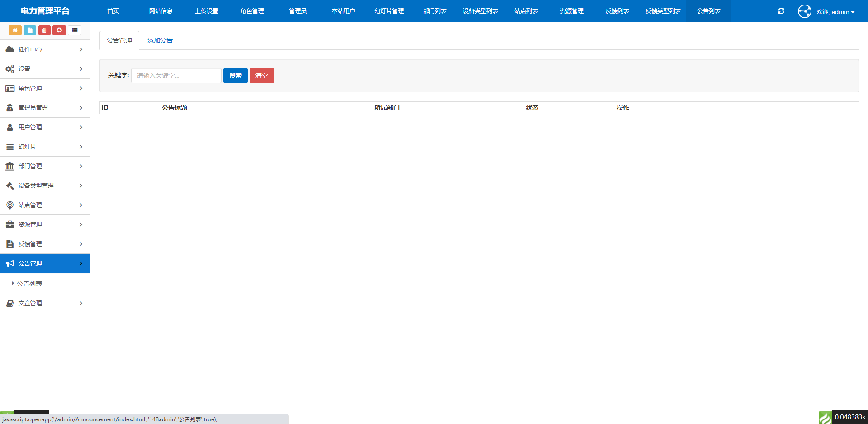The width and height of the screenshot is (868, 424).
Task: Click the 电力管理平台 logo title
Action: pos(45,11)
